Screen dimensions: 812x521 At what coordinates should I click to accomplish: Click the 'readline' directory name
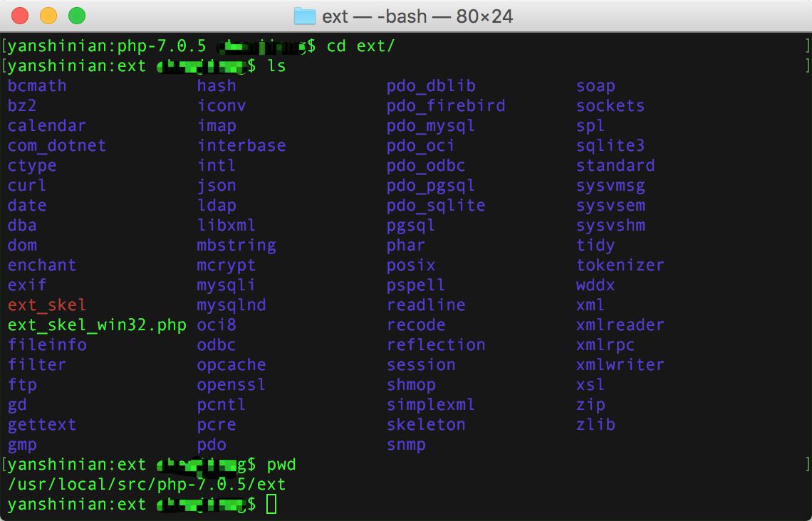(x=426, y=305)
